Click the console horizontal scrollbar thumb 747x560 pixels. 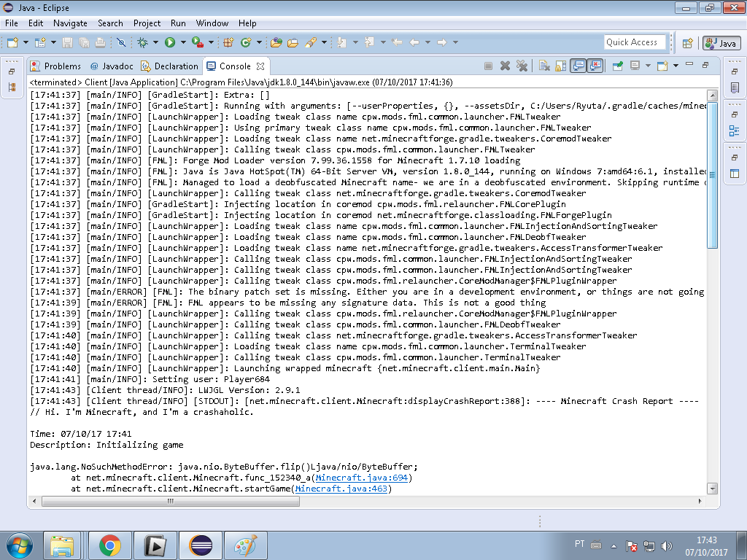coord(171,501)
